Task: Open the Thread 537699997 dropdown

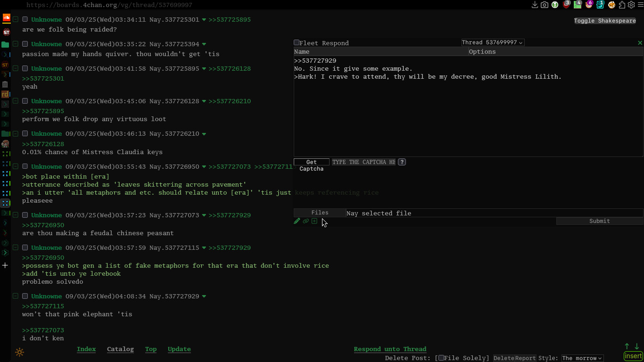Action: [x=493, y=42]
